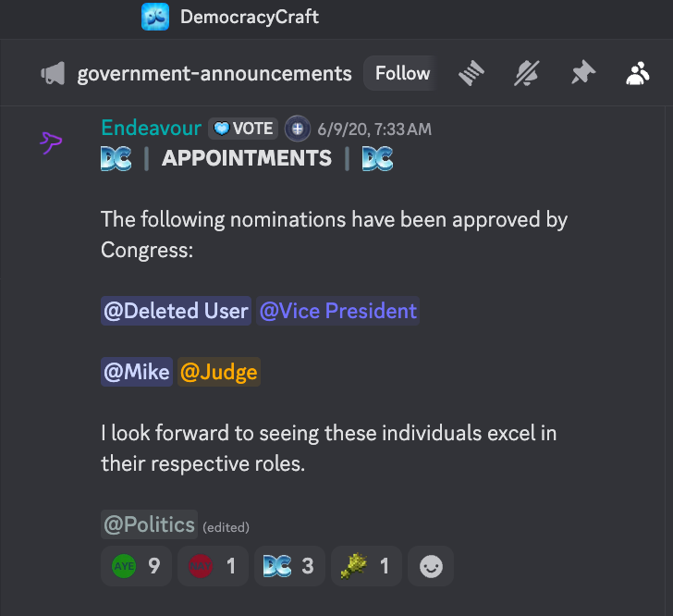673x616 pixels.
Task: Follow the government-announcements channel
Action: (402, 73)
